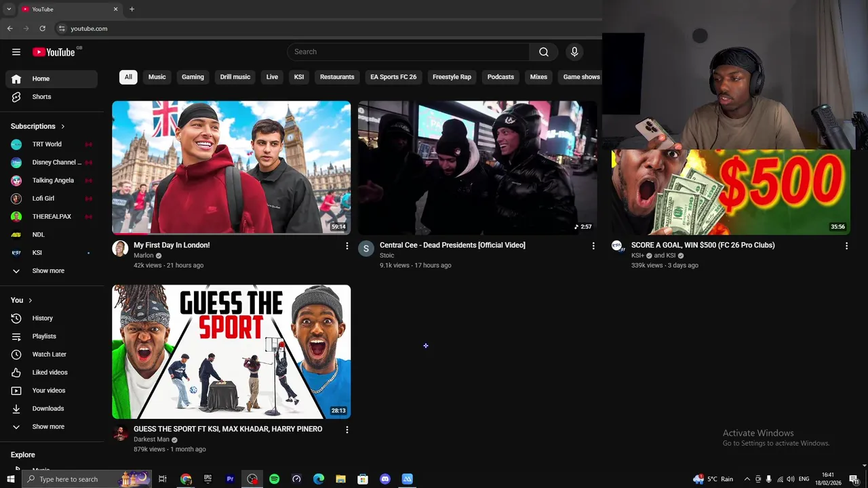Screen dimensions: 868x488
Task: Open THEREALPAX subscription channel
Action: click(52, 217)
